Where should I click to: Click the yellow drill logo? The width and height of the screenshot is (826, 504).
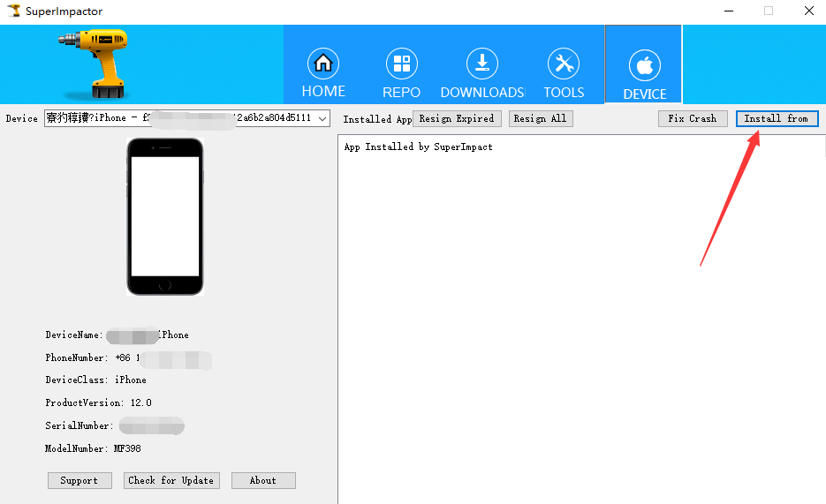(95, 64)
